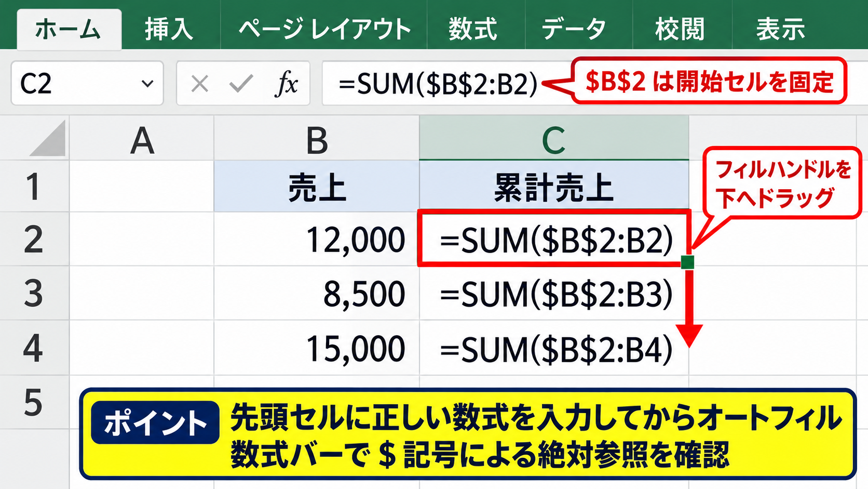Select row 1 header
The height and width of the screenshot is (489, 868).
(34, 187)
